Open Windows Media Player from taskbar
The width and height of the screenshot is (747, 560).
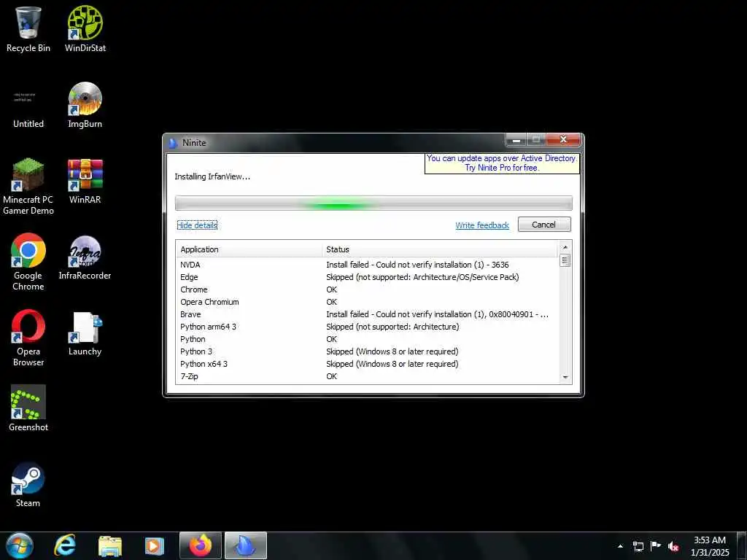click(x=155, y=545)
